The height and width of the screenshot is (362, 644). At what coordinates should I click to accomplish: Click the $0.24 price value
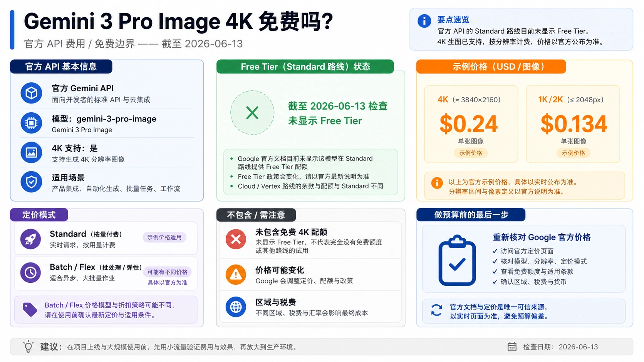coord(469,124)
